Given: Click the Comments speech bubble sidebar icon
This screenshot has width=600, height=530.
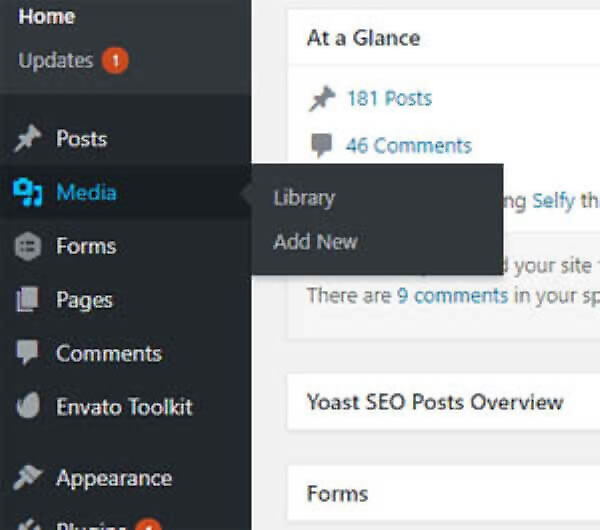Looking at the screenshot, I should (x=27, y=353).
